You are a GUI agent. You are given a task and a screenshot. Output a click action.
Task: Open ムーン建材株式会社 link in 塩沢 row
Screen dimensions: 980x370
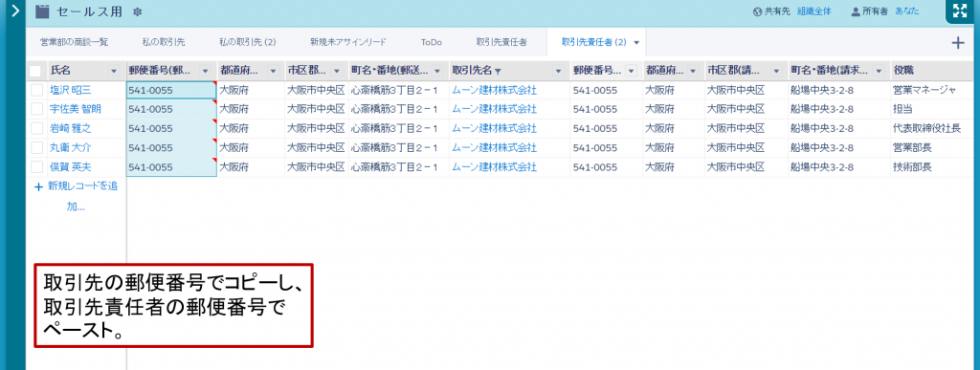(x=495, y=90)
